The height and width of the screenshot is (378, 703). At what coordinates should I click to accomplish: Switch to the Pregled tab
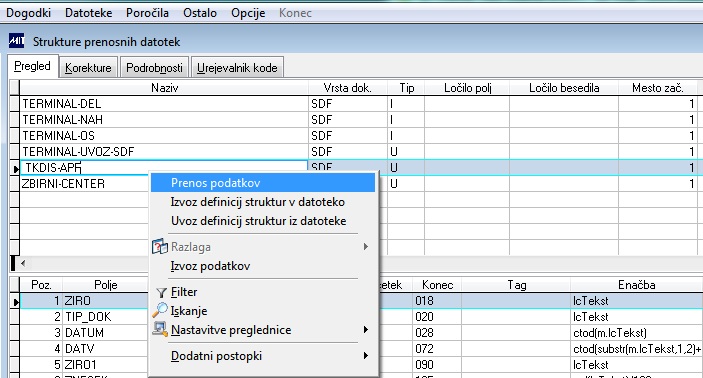[x=32, y=66]
